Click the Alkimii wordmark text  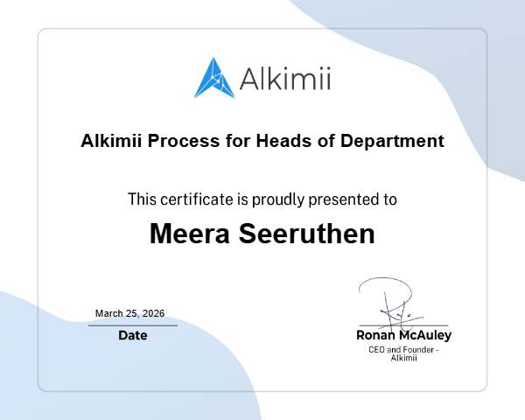(x=285, y=79)
